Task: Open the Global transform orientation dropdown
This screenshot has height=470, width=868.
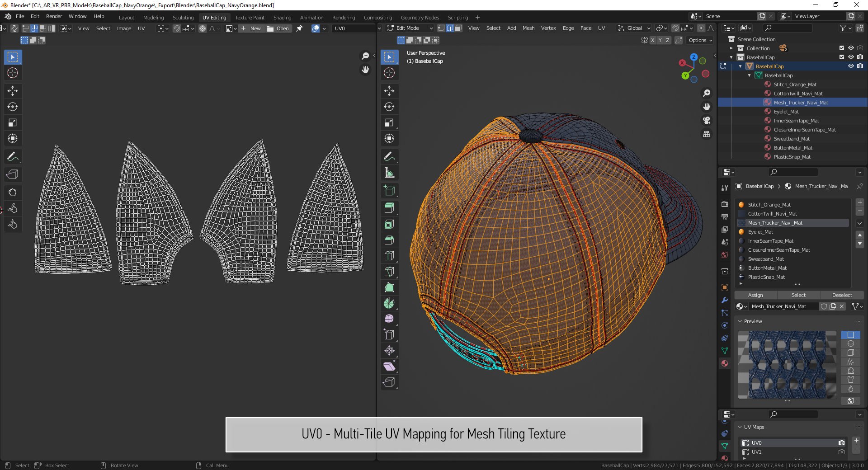Action: (x=634, y=28)
